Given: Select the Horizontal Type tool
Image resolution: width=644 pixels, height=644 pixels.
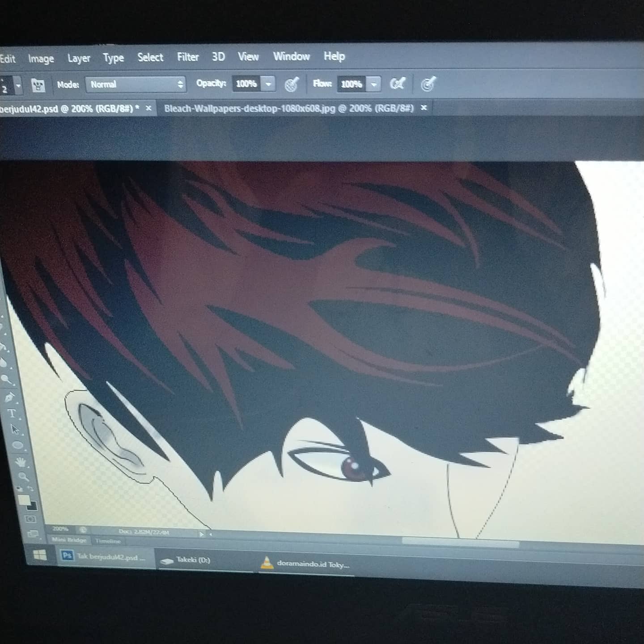Looking at the screenshot, I should (12, 413).
